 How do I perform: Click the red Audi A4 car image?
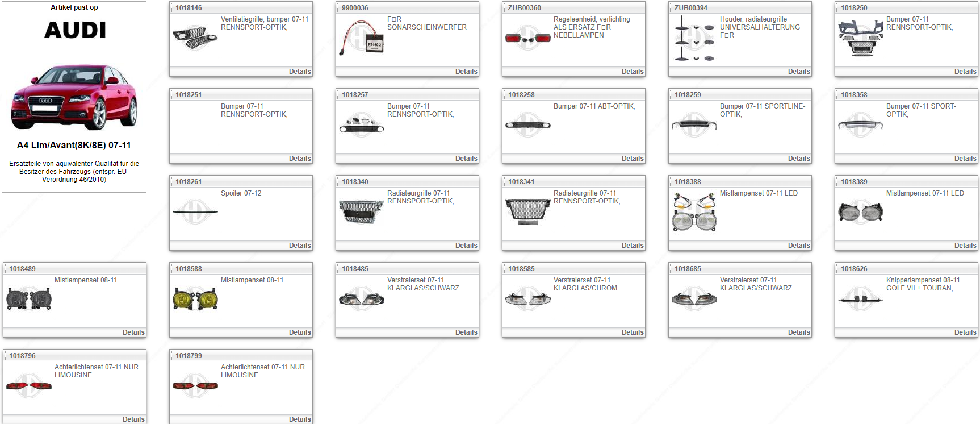74,97
